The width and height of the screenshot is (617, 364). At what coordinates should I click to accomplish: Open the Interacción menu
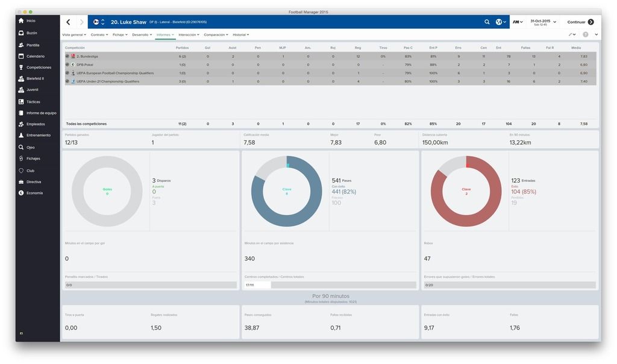189,34
